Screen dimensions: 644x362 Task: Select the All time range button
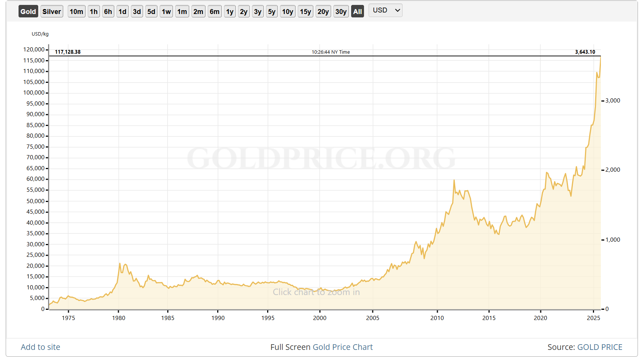pos(358,11)
